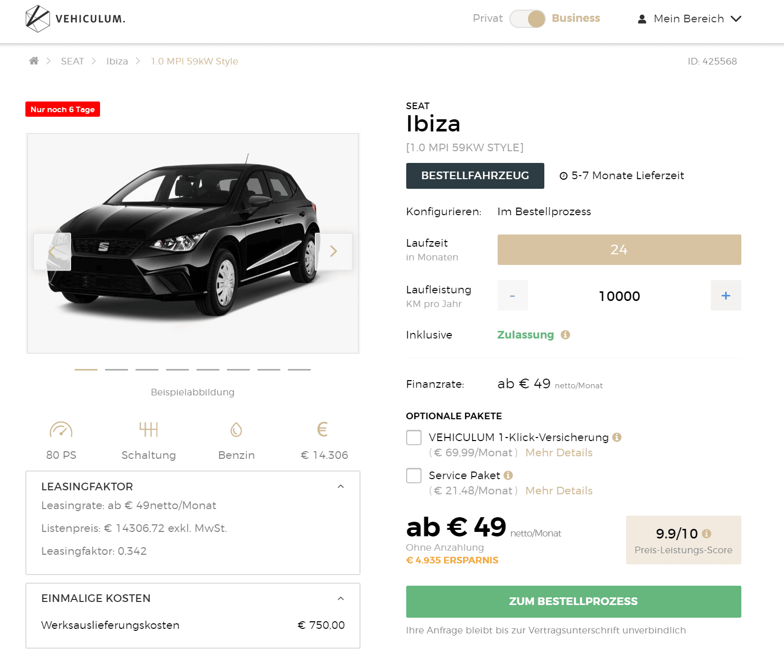784x672 pixels.
Task: Go to home via breadcrumb house icon
Action: click(34, 61)
